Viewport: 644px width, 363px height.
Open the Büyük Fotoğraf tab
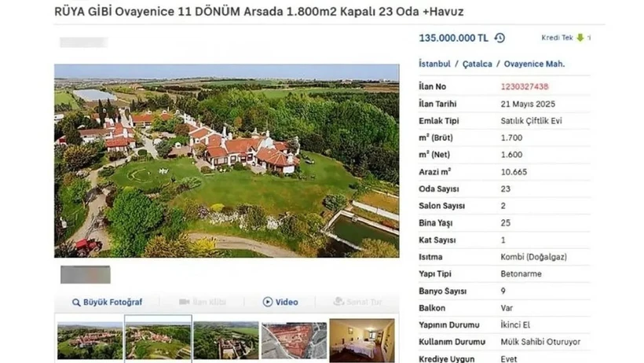107,302
